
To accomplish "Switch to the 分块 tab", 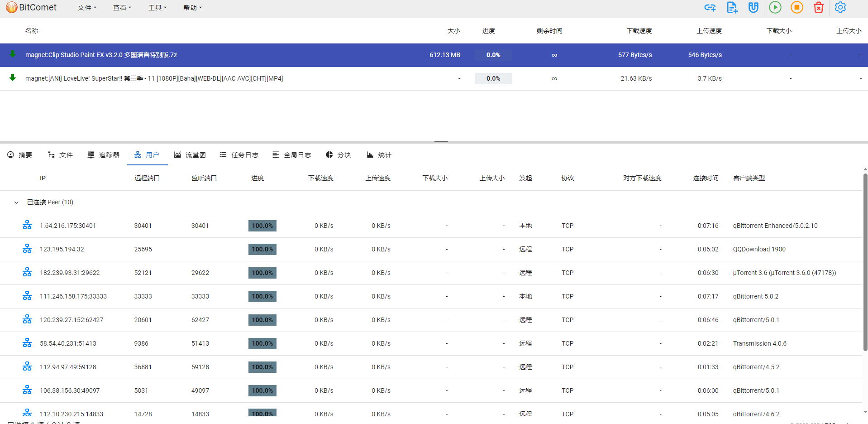I will (339, 155).
